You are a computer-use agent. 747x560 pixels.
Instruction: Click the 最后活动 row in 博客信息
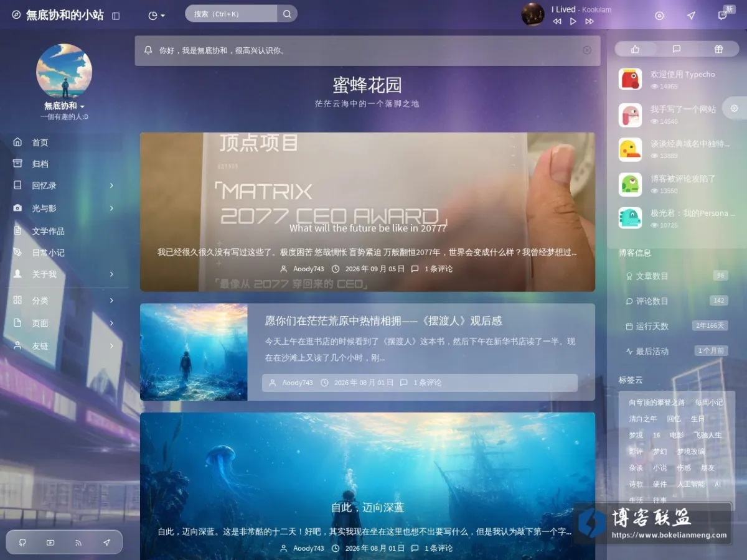click(677, 351)
